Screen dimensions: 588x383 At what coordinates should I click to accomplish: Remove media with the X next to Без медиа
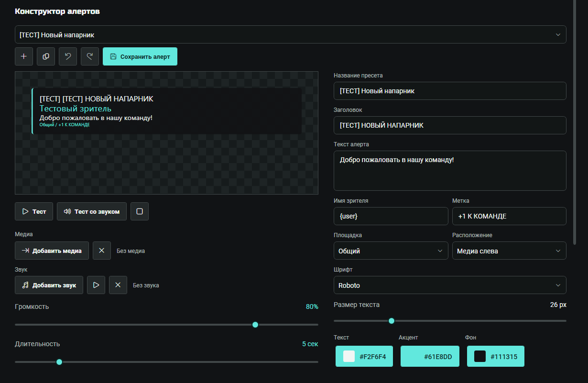102,251
